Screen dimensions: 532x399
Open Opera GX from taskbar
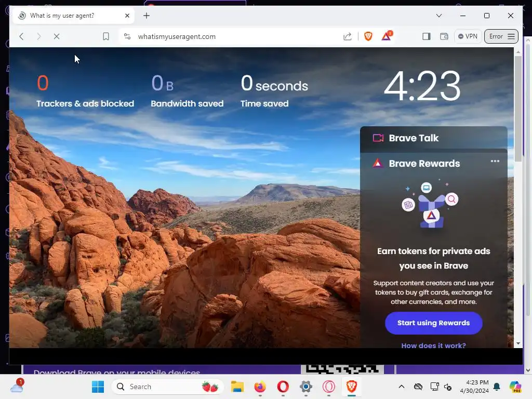coord(328,387)
